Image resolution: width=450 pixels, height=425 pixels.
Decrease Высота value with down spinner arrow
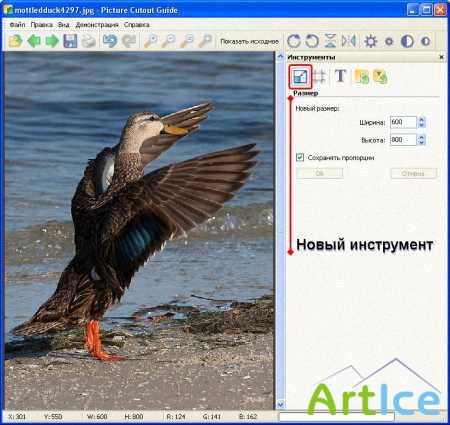pos(422,142)
